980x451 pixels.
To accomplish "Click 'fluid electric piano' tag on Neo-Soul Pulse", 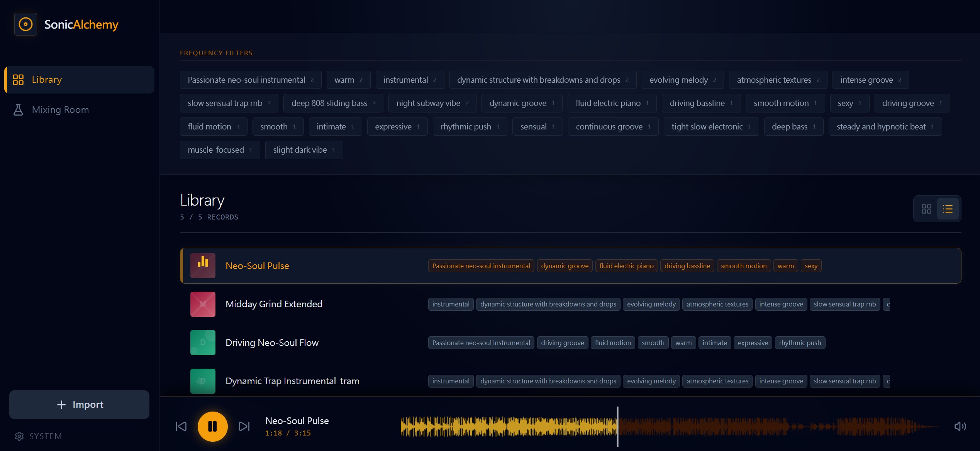I will click(626, 266).
